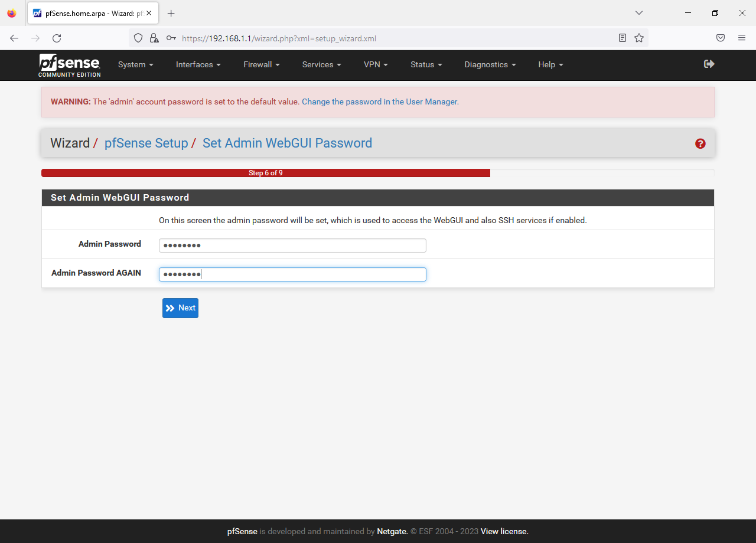Screen dimensions: 756x543
Task: Open the Pocket save icon
Action: 721,38
